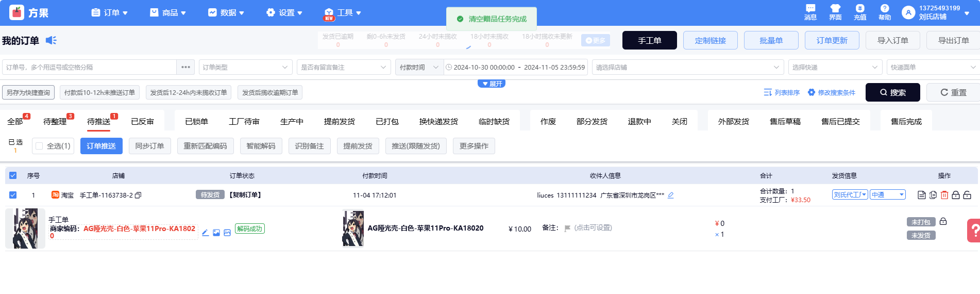Open the 消息 messages icon

point(810,8)
